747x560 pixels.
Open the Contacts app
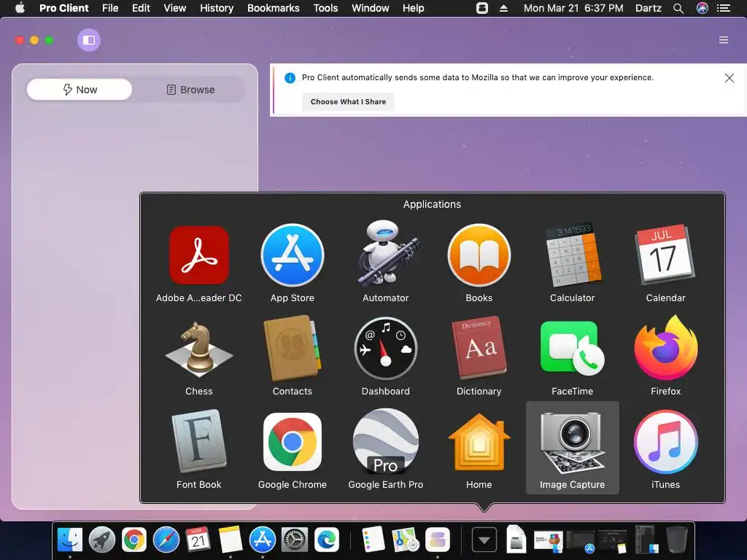292,348
